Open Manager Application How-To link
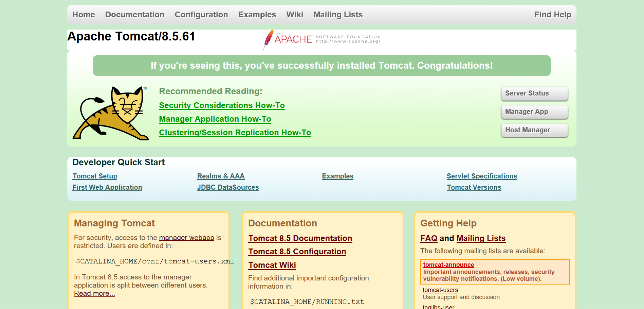This screenshot has width=644, height=309. coord(215,119)
